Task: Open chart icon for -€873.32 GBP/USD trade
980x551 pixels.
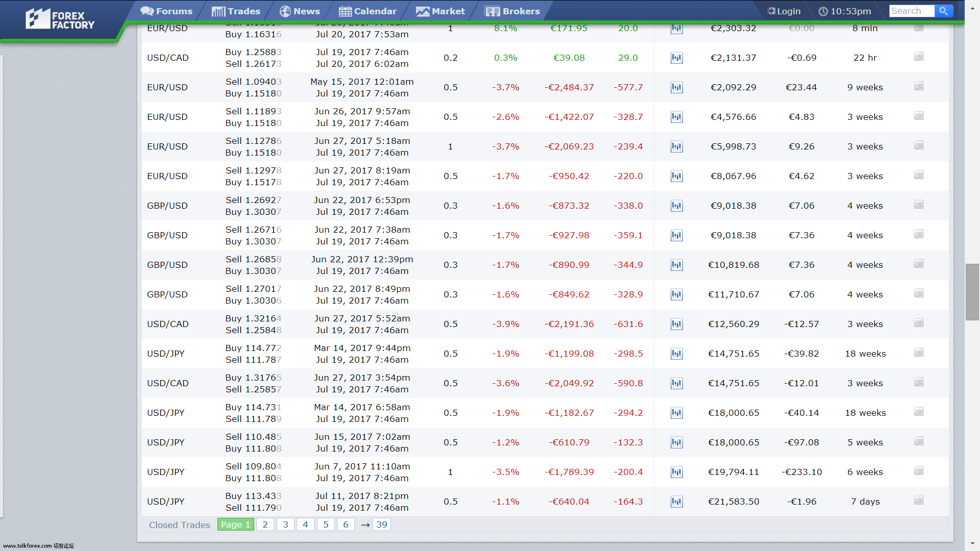Action: (676, 206)
